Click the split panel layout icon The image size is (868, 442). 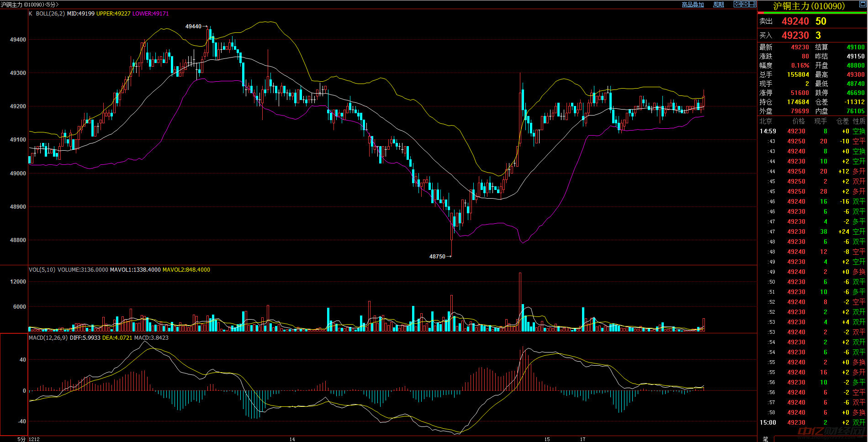[752, 4]
